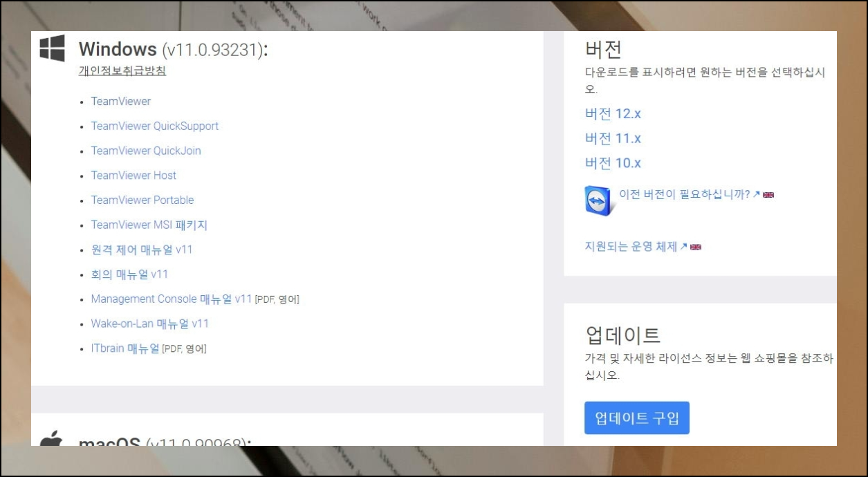This screenshot has height=477, width=868.
Task: Click the 업데이트 section heading
Action: click(622, 335)
